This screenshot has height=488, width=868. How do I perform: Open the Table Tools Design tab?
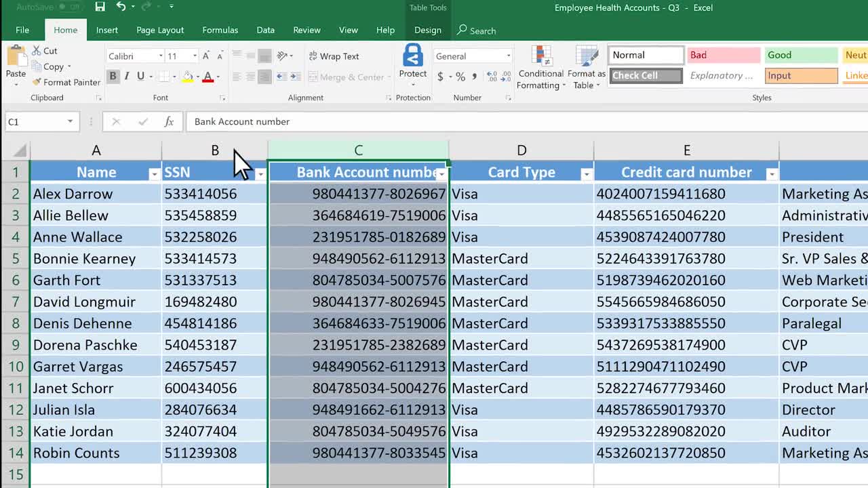tap(428, 30)
